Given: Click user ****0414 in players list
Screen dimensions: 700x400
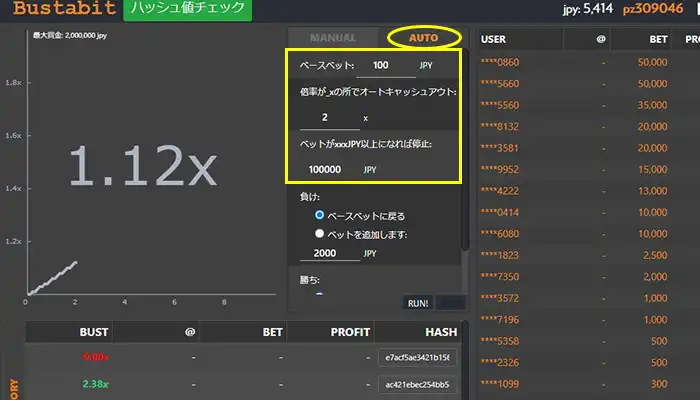Looking at the screenshot, I should (500, 212).
